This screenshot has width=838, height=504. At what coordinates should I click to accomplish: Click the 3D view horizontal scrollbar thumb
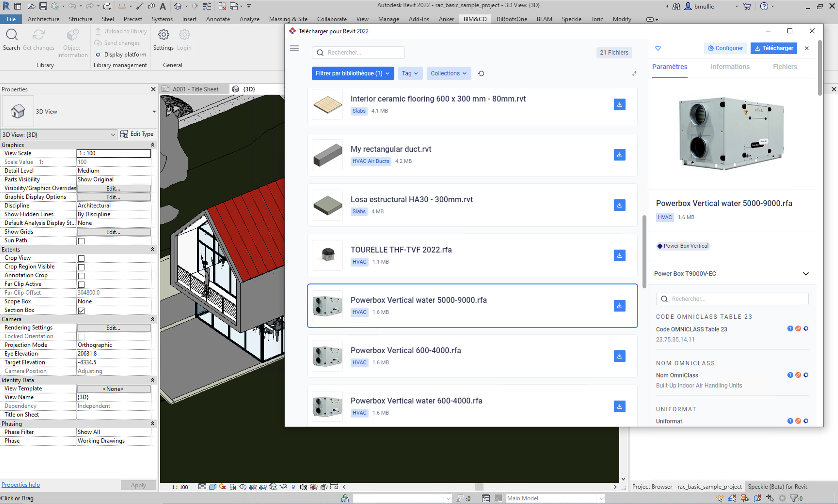click(479, 487)
